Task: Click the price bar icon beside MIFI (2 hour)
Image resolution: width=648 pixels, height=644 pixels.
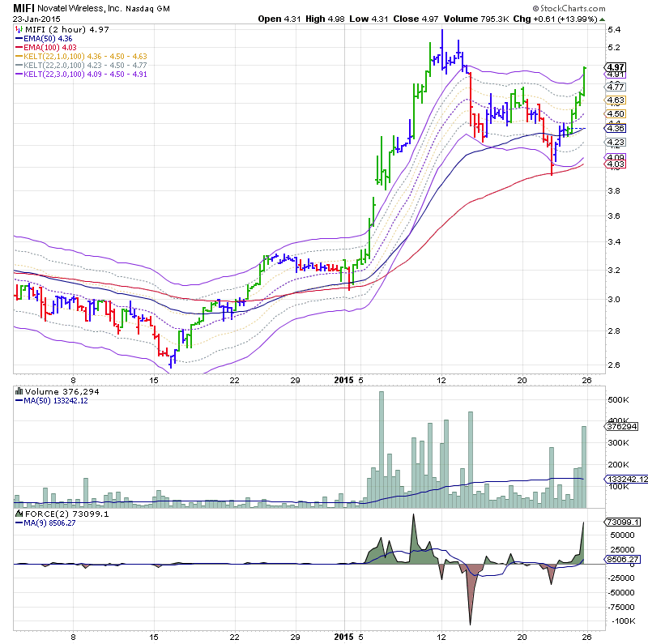Action: click(19, 29)
